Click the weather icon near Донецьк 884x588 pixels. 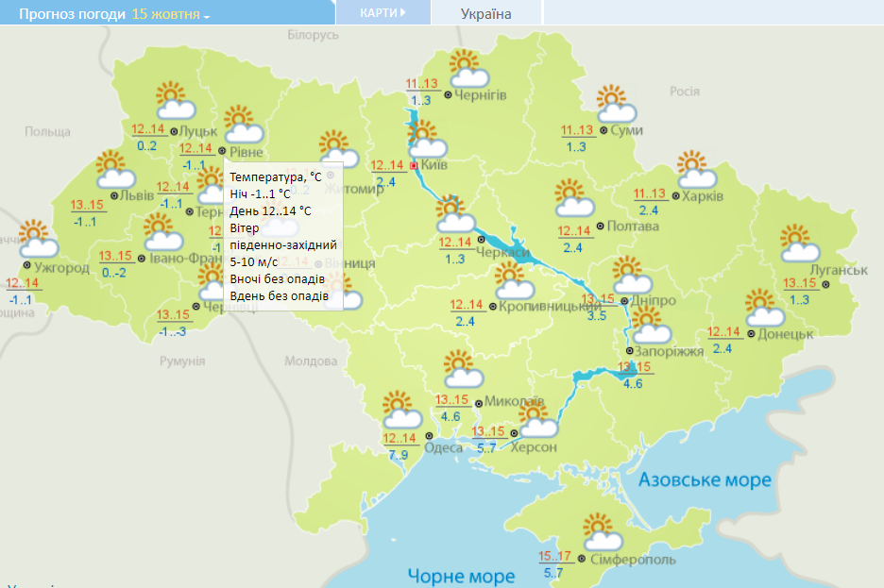tap(763, 307)
